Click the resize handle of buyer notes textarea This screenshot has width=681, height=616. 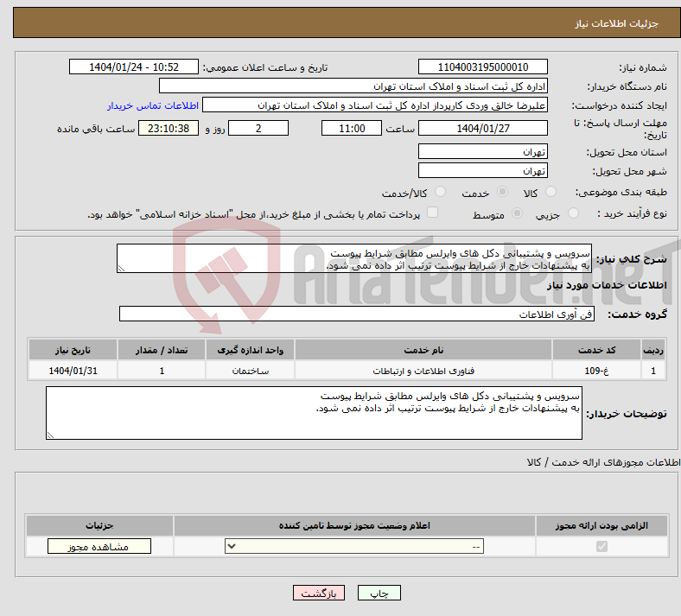(50, 435)
